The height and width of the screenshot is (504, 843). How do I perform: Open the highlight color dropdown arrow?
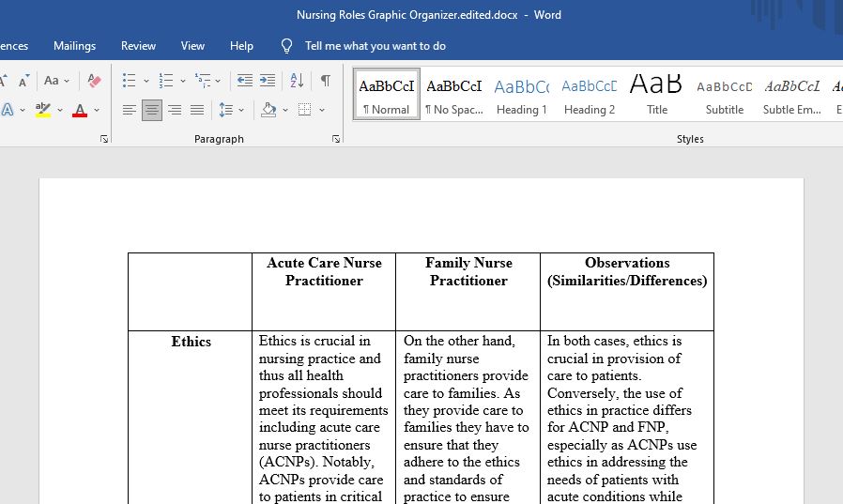(x=60, y=111)
